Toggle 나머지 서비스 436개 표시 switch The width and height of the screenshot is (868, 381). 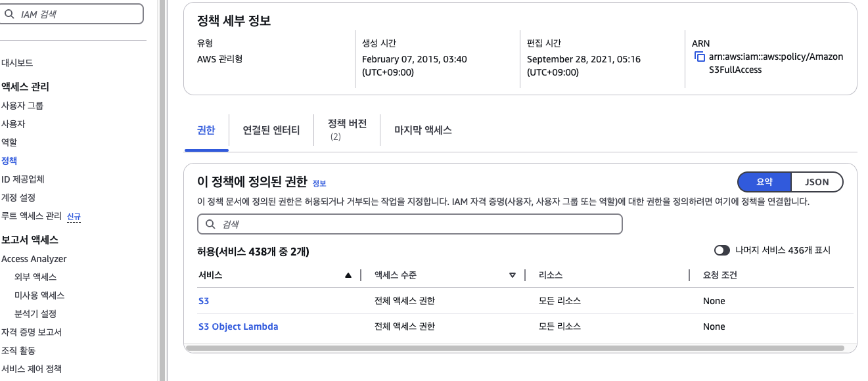tap(722, 250)
